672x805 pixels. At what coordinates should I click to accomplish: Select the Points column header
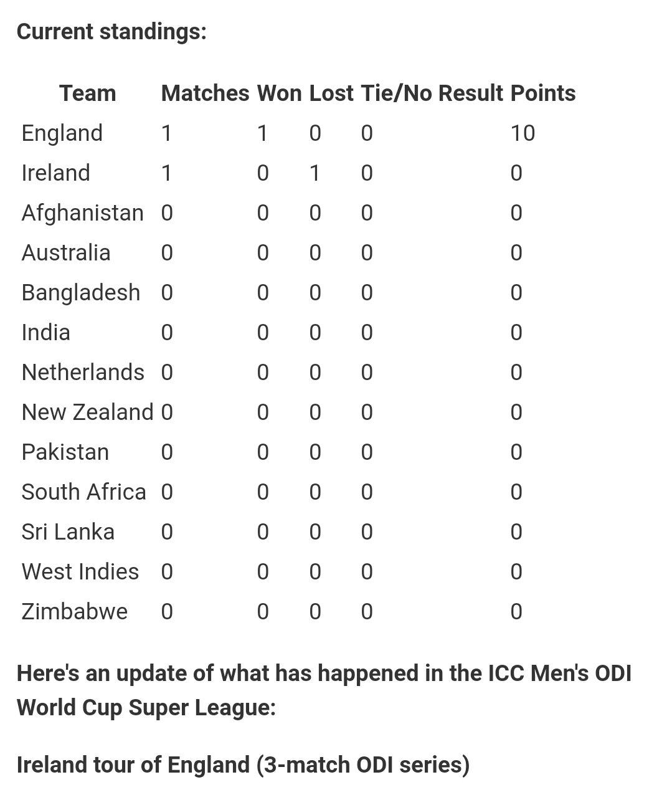543,93
